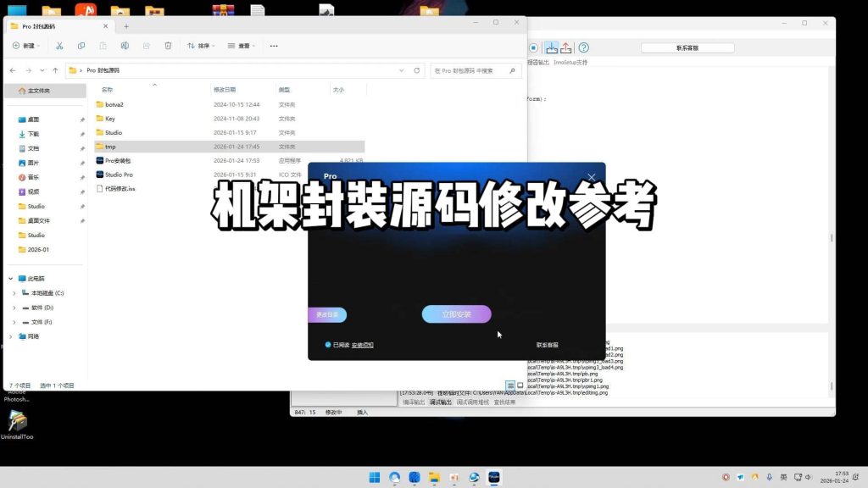Toggle the split layout icon above the output log

pos(510,385)
